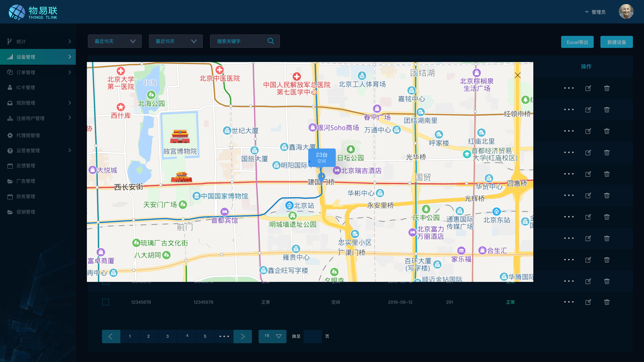
Task: Click the edit icon in the last row
Action: (588, 302)
